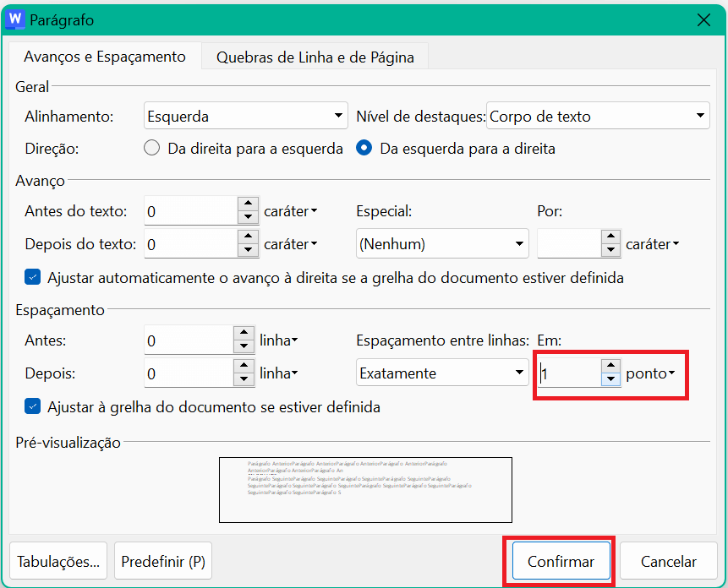This screenshot has height=588, width=728.
Task: Click the Tabulações... button
Action: (57, 561)
